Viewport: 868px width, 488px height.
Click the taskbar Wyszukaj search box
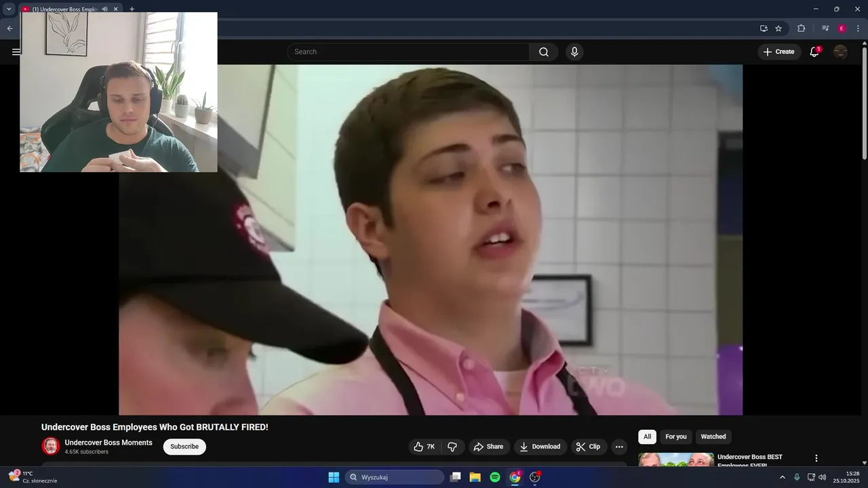click(x=395, y=477)
